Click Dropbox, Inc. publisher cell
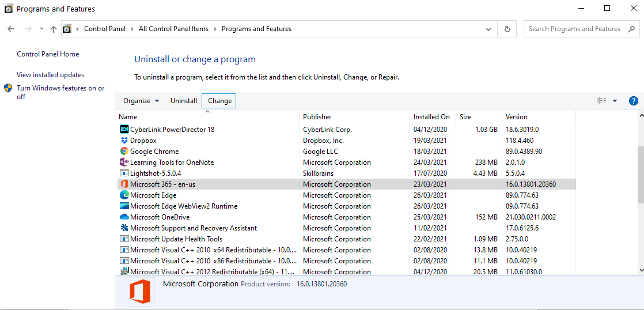 [323, 141]
